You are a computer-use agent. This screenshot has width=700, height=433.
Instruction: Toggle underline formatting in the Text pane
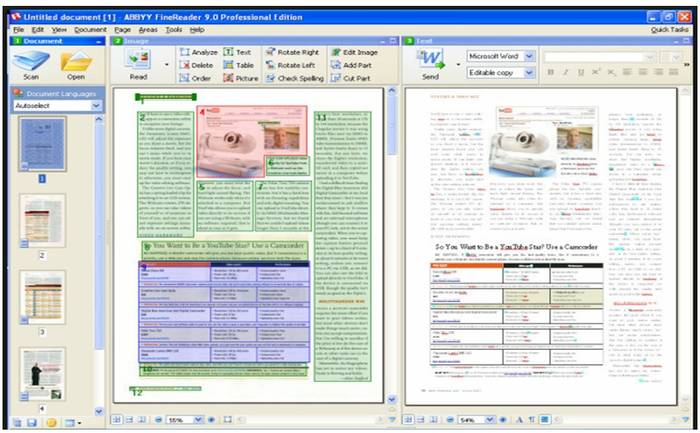581,72
